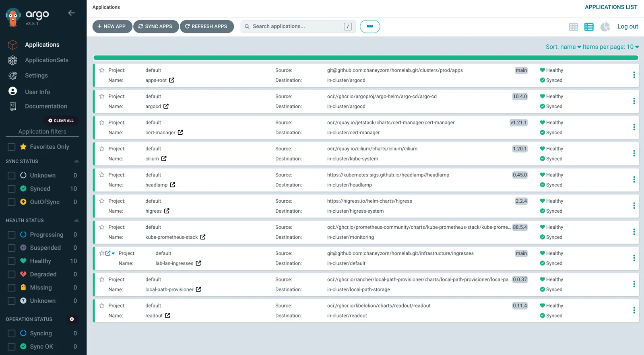Click the CLEAR ALL filters button
Screen dimensions: 644x355
click(61, 121)
